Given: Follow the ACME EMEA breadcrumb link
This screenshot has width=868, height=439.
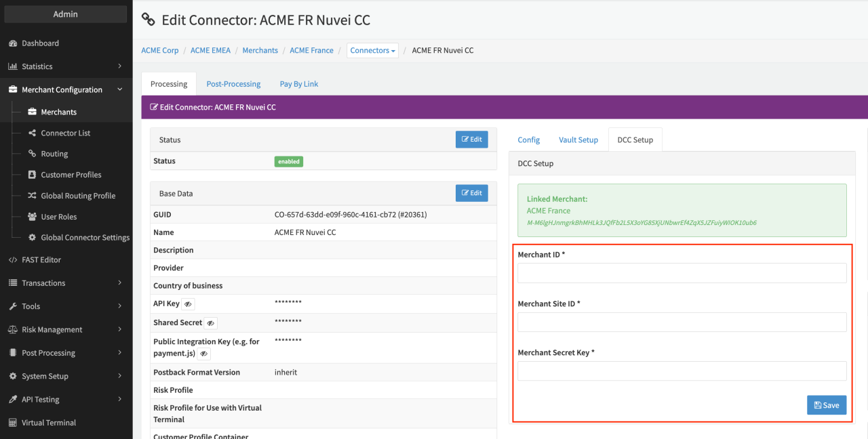Looking at the screenshot, I should pyautogui.click(x=210, y=51).
